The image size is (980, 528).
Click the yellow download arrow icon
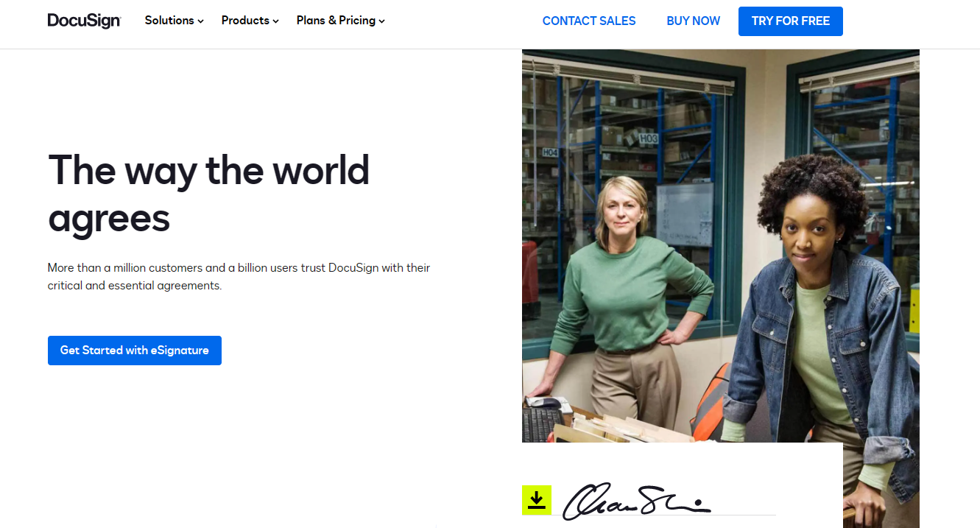click(537, 500)
